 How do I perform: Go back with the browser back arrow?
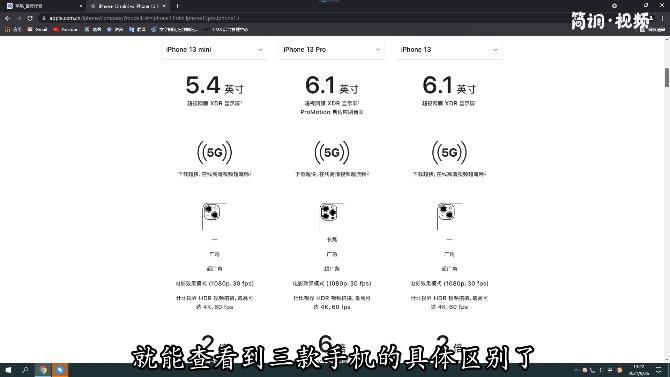[x=7, y=18]
